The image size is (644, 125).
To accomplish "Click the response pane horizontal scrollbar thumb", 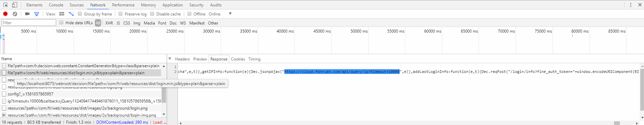I will [617, 123].
